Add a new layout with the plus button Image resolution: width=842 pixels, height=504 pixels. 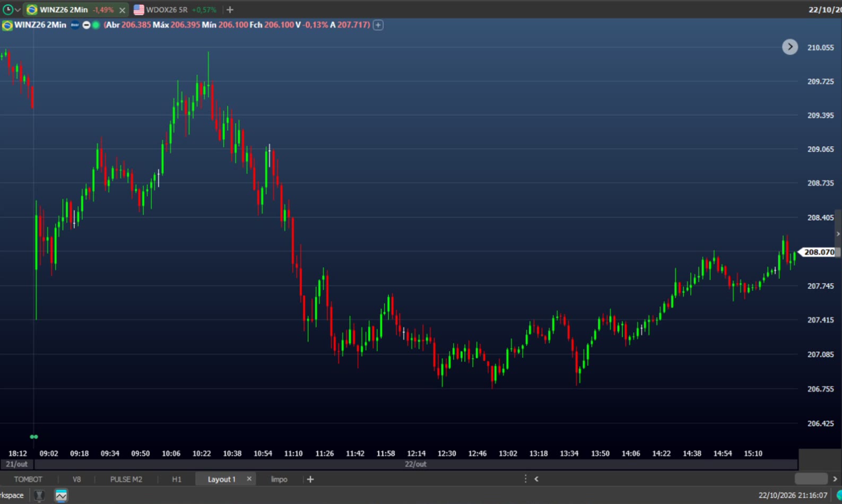click(x=310, y=479)
